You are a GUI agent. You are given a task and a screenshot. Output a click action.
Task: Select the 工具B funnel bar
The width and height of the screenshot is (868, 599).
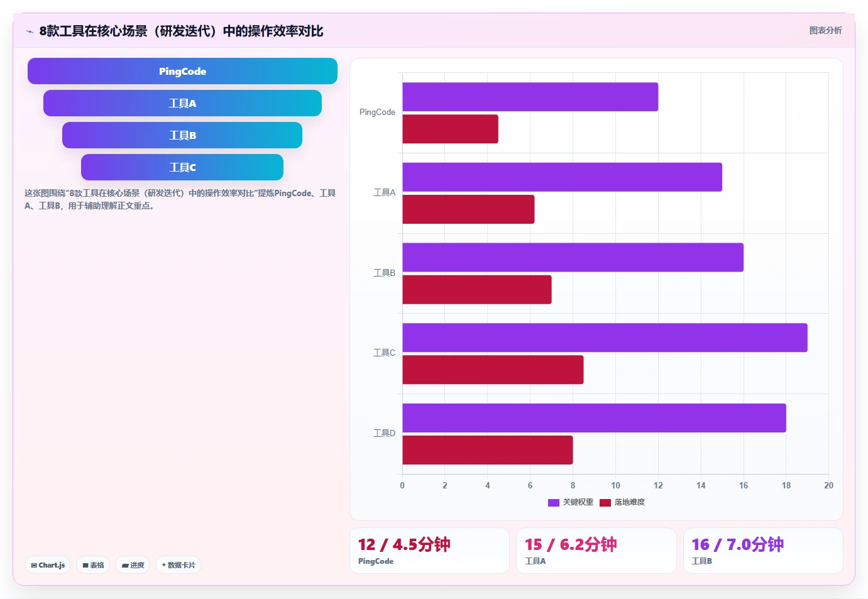pos(182,135)
